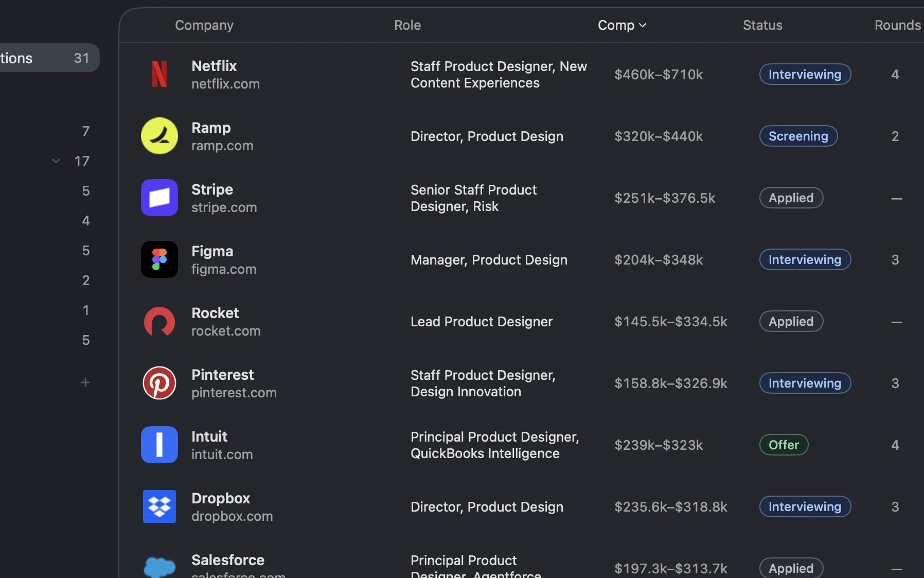
Task: Select the Dropbox company name
Action: point(221,498)
